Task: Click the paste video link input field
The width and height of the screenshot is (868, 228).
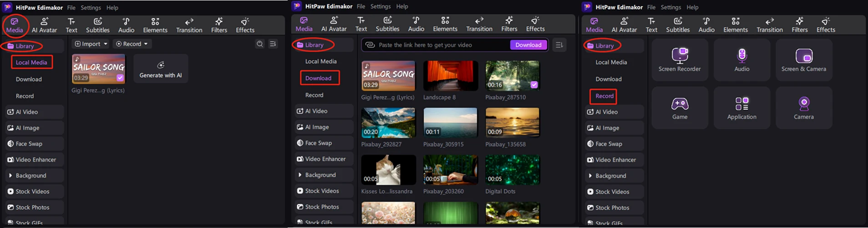Action: click(442, 45)
